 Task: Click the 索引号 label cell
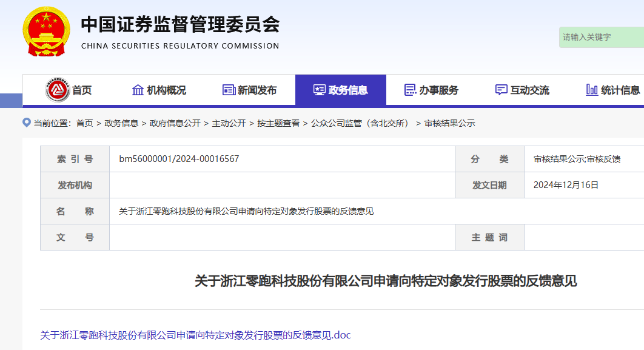coord(75,159)
